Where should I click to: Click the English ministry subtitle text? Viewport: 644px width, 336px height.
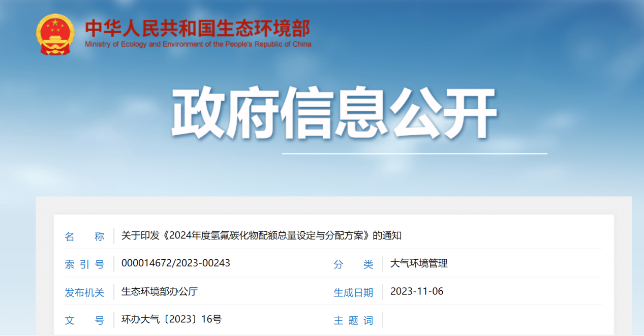[x=197, y=44]
